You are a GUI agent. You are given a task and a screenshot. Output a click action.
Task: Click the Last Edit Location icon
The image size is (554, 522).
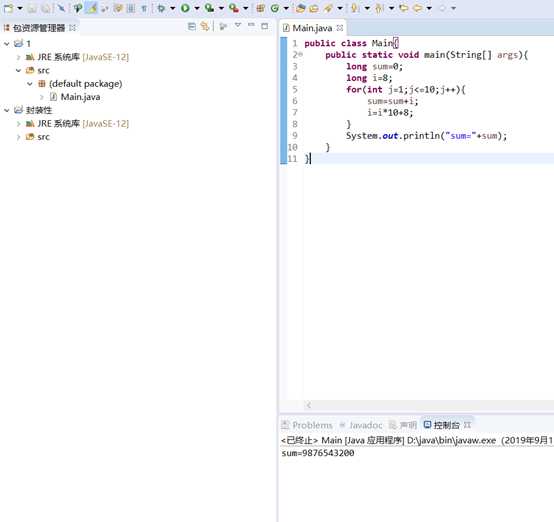(403, 8)
